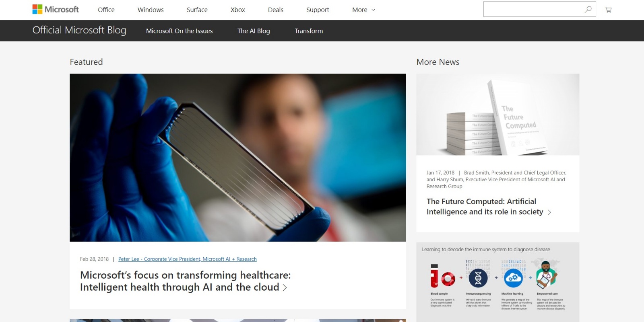
Task: Click Official Microsoft Blog title
Action: click(79, 30)
